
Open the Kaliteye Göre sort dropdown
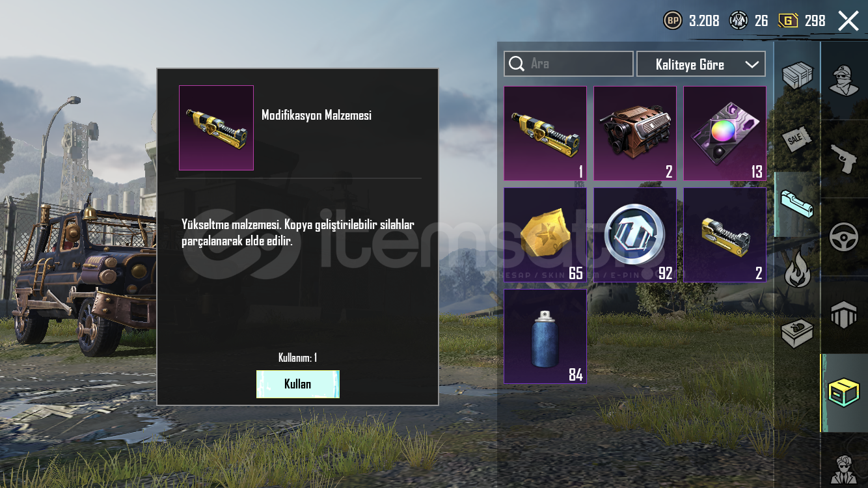(701, 64)
